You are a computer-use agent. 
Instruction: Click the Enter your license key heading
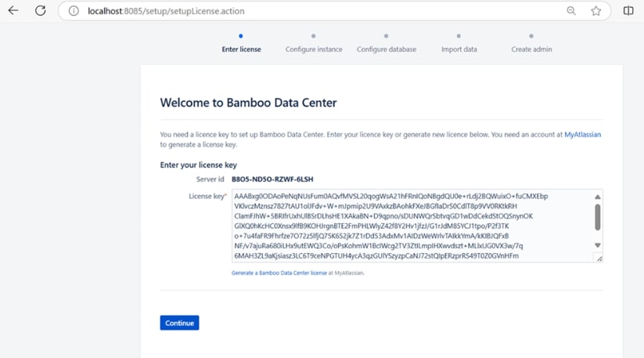(x=199, y=165)
